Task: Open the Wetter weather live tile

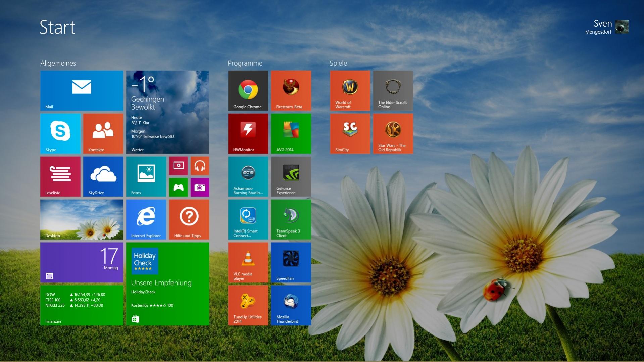Action: click(167, 112)
